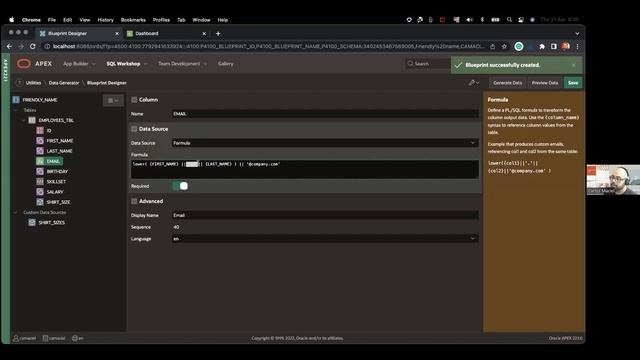Click the SHIRT_SIZE column icon
The height and width of the screenshot is (360, 640).
pos(40,202)
